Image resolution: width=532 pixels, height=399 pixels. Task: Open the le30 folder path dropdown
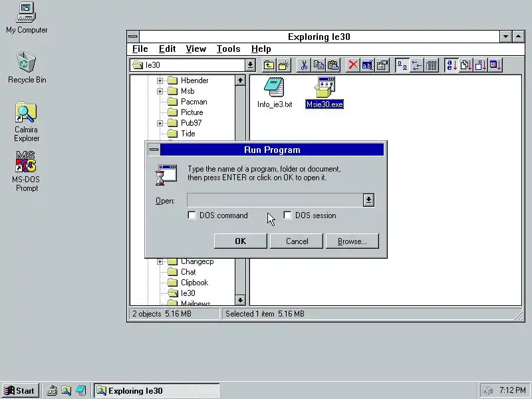click(x=250, y=65)
